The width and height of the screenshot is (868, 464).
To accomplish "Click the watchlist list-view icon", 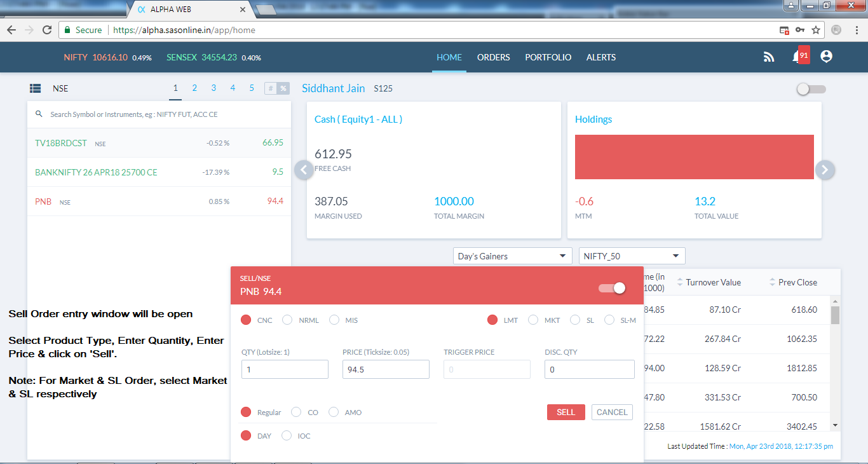I will pyautogui.click(x=36, y=88).
